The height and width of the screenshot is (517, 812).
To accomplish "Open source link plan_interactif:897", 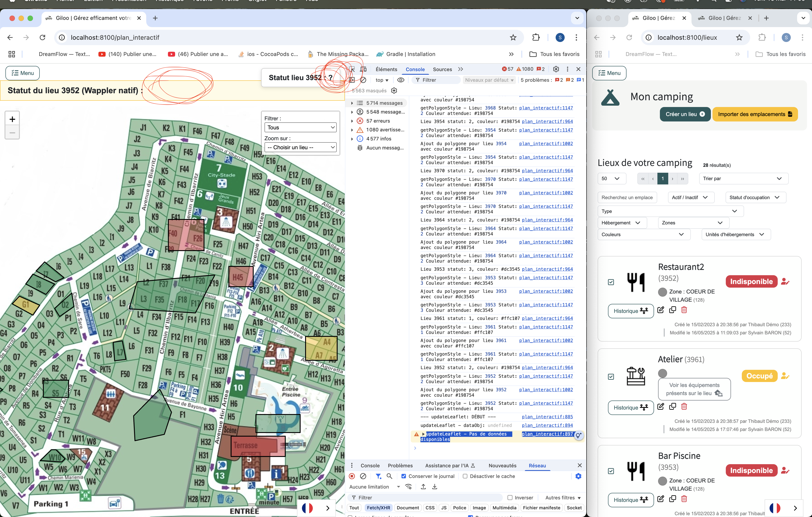I will 547,434.
